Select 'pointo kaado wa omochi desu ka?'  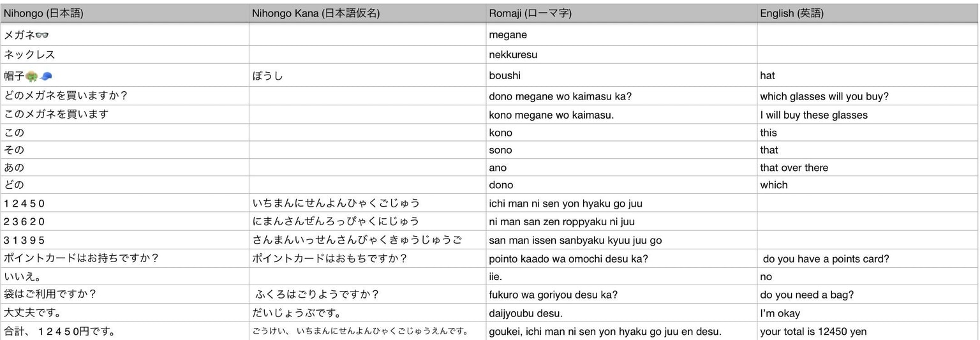coord(621,258)
